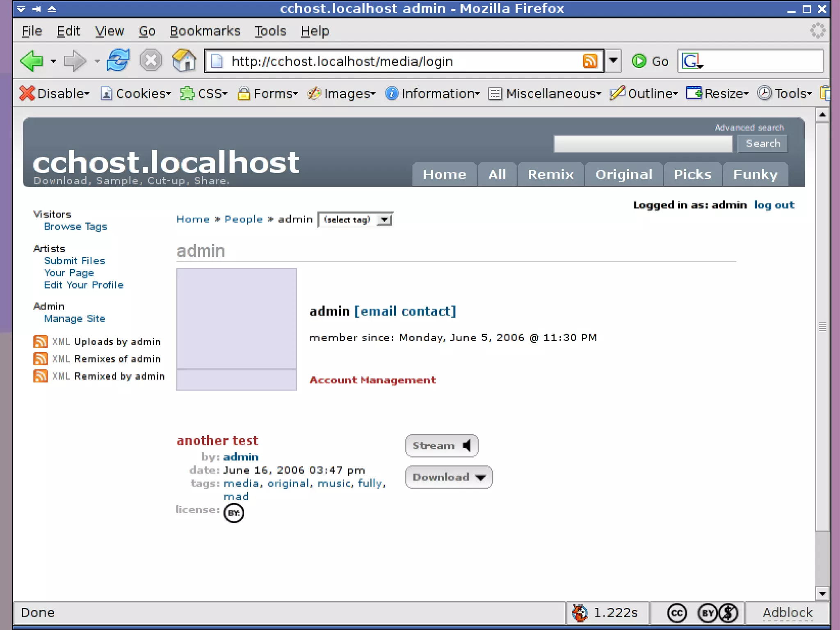The width and height of the screenshot is (840, 630).
Task: Click the green Back arrow icon
Action: (x=32, y=61)
